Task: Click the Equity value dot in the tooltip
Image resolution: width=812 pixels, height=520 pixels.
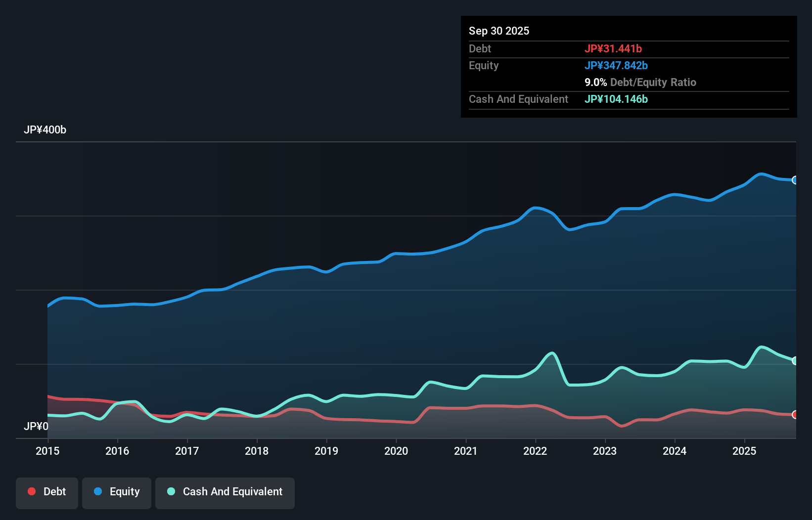Action: 616,65
